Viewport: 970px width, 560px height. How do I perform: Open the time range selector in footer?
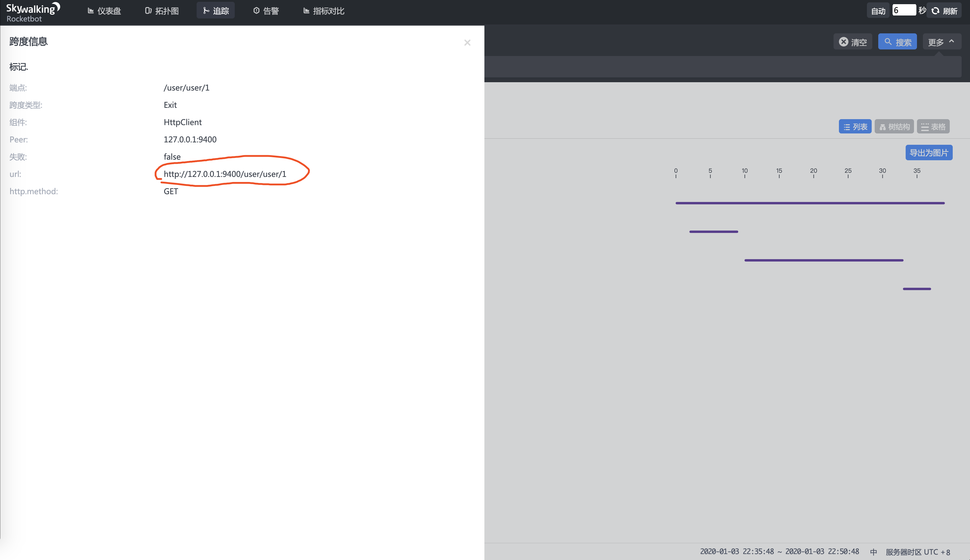tap(779, 552)
